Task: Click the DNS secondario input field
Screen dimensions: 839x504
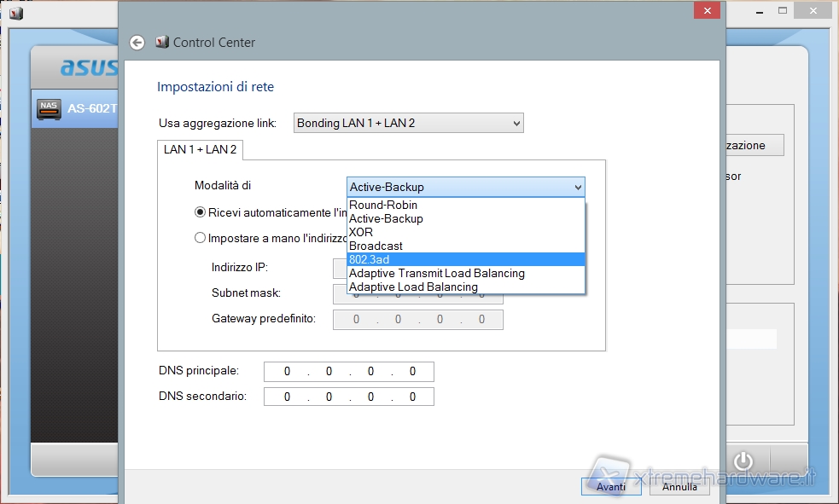Action: tap(348, 397)
